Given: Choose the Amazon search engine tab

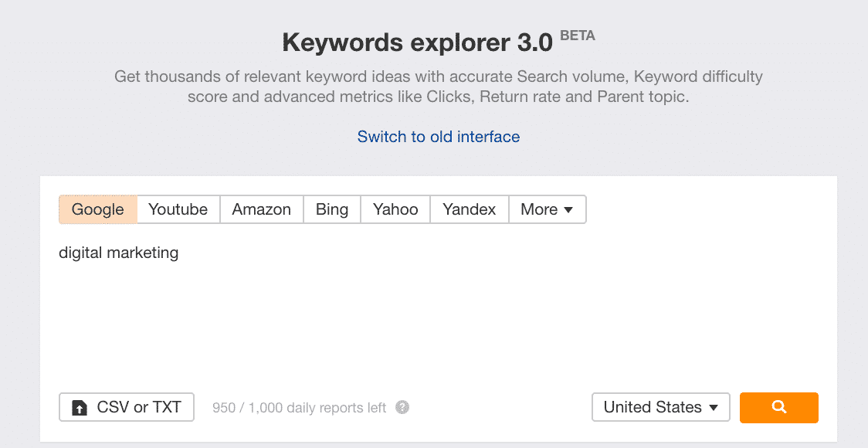Looking at the screenshot, I should 262,209.
